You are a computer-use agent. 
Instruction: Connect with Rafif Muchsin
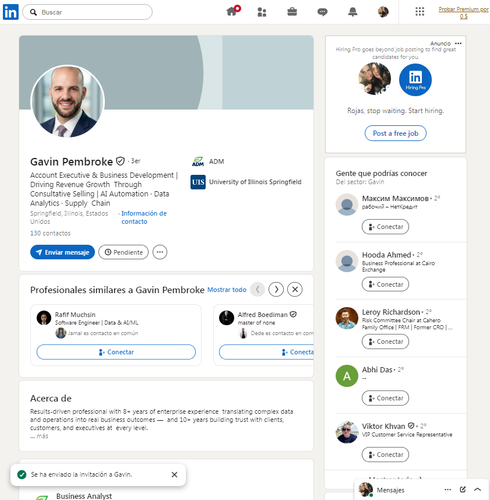coord(116,352)
